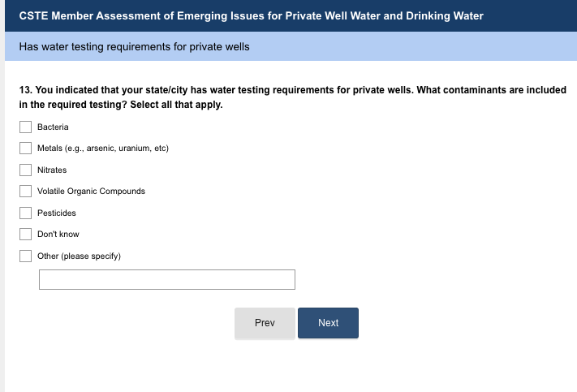This screenshot has height=392, width=577.
Task: Click into the Other specify text field
Action: (x=166, y=280)
